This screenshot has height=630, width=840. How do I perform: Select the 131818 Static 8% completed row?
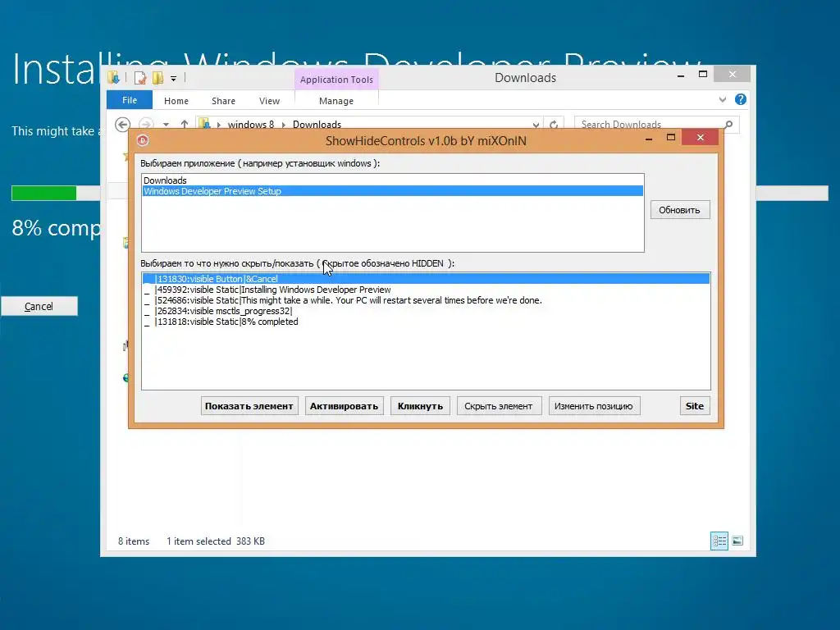(426, 322)
